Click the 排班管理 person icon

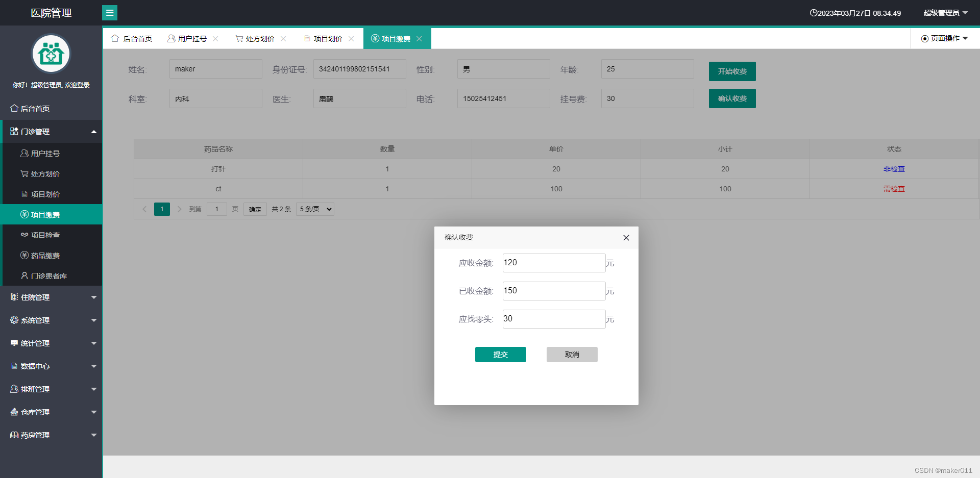pos(14,389)
